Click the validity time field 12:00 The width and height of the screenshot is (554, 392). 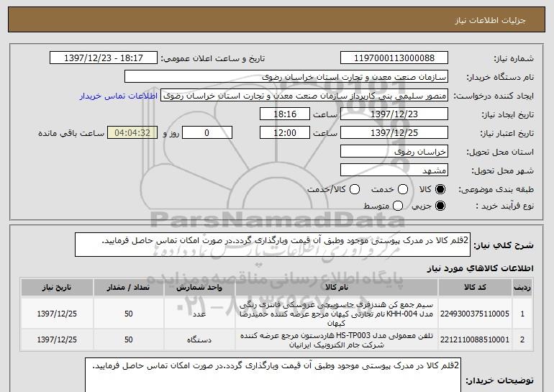pos(285,133)
